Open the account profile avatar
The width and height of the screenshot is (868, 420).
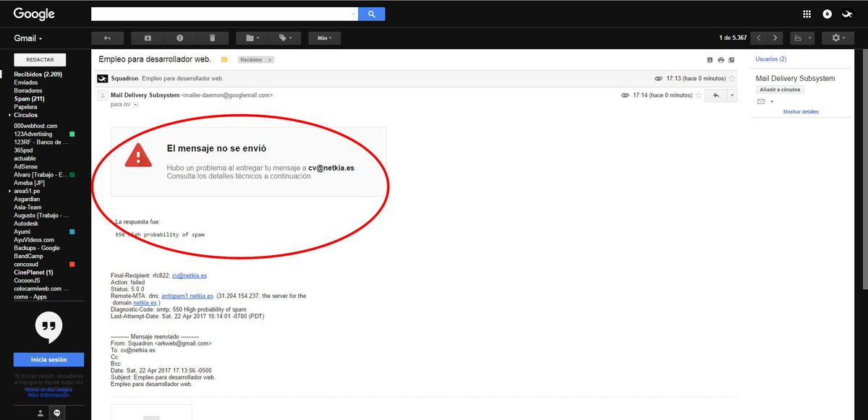[847, 14]
